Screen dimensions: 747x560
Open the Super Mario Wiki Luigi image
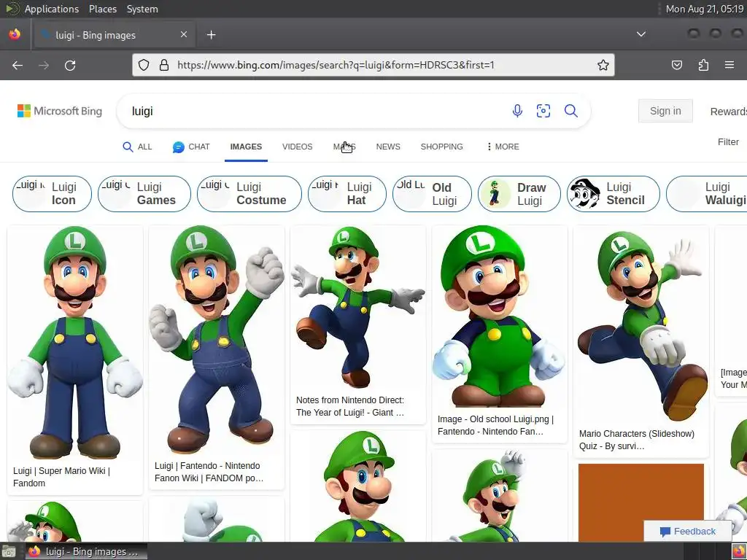tap(75, 342)
